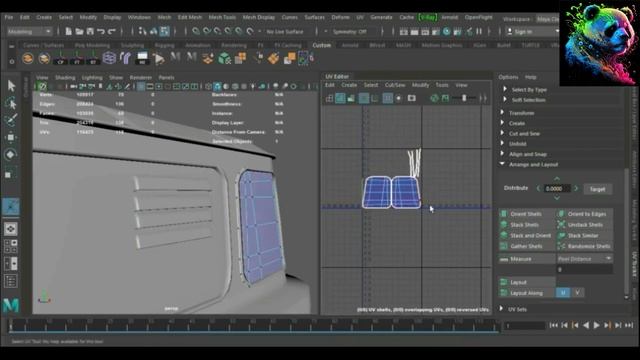Expand the UV Sets section
Screen dimensions: 640x360
click(x=502, y=309)
